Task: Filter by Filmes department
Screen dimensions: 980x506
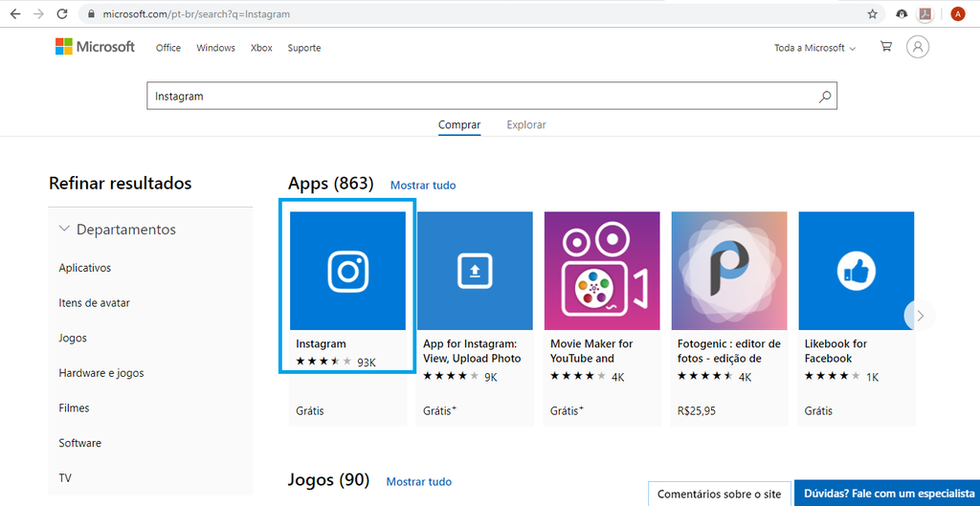Action: tap(74, 407)
